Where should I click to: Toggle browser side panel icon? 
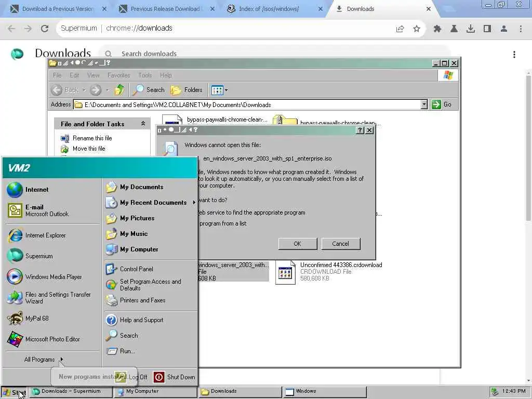click(x=487, y=29)
